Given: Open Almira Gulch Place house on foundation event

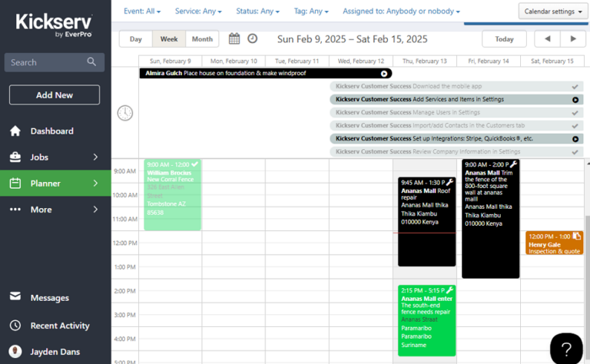Looking at the screenshot, I should 266,73.
